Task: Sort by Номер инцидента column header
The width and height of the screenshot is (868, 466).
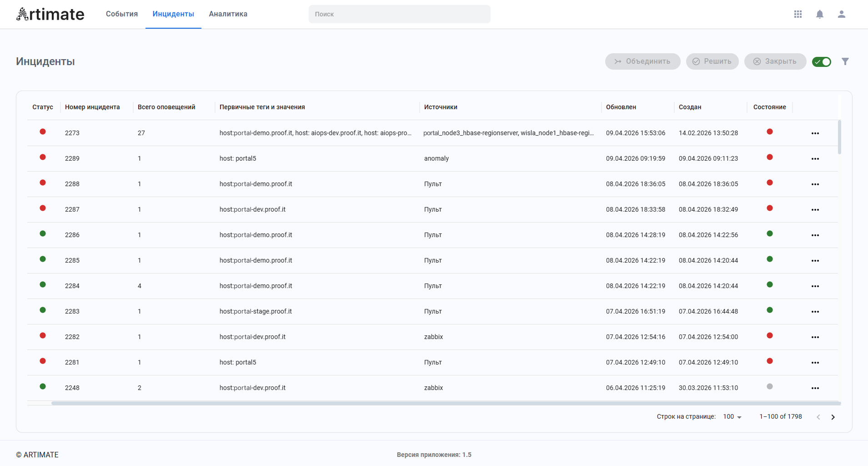Action: [x=92, y=107]
